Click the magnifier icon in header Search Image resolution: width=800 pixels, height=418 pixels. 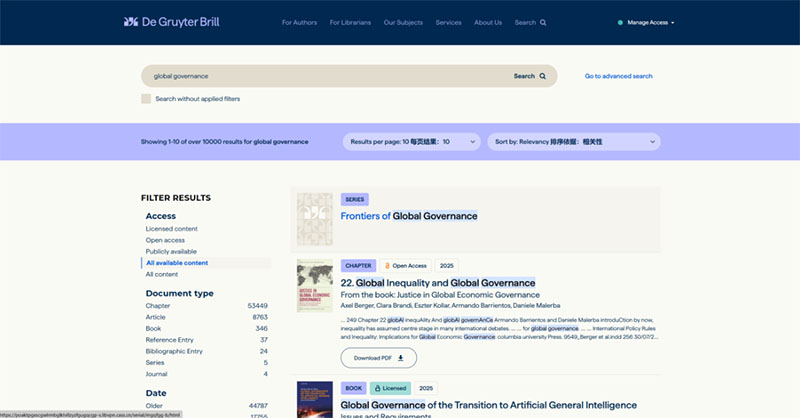(543, 22)
